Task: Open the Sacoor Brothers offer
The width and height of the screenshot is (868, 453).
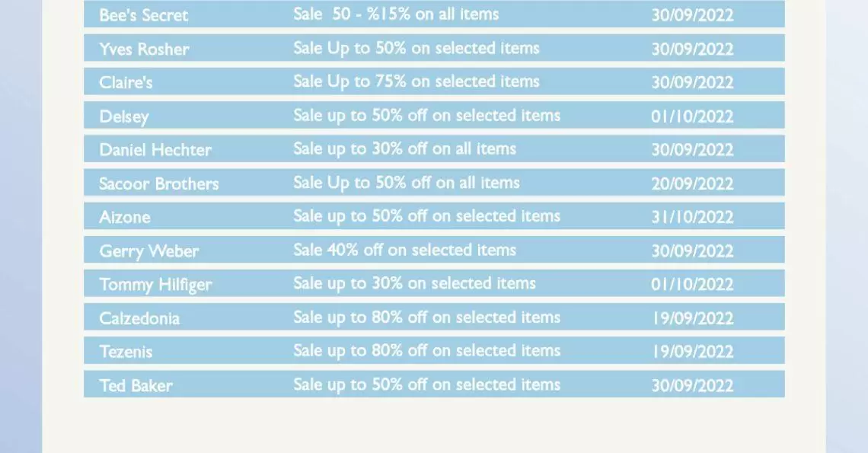Action: (434, 183)
